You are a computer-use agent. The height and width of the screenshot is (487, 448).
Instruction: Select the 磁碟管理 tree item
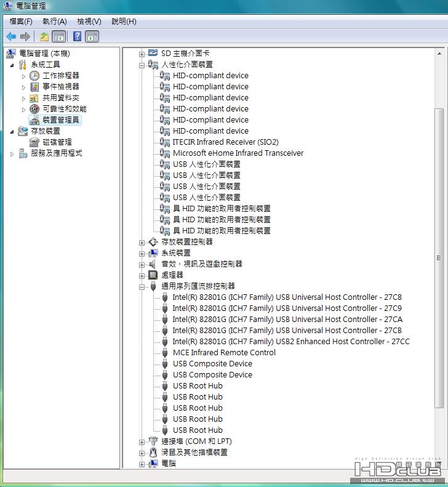tap(57, 142)
